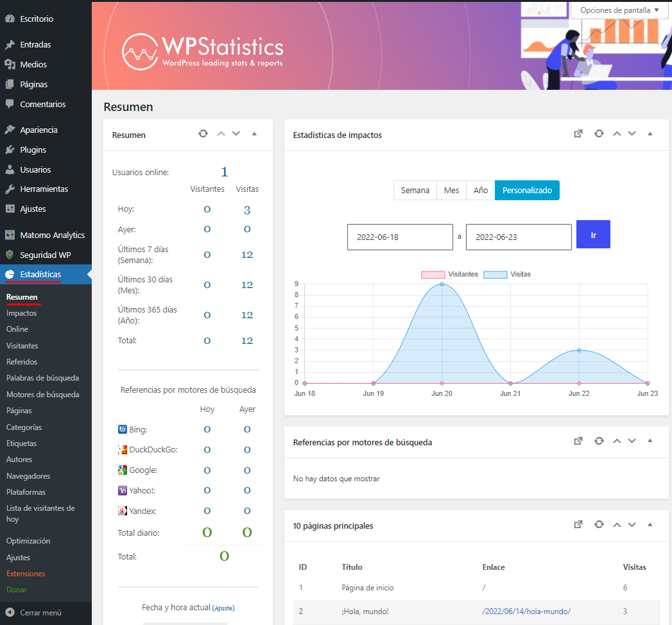
Task: Click the Ajustes sliders icon in main menu
Action: tap(10, 209)
